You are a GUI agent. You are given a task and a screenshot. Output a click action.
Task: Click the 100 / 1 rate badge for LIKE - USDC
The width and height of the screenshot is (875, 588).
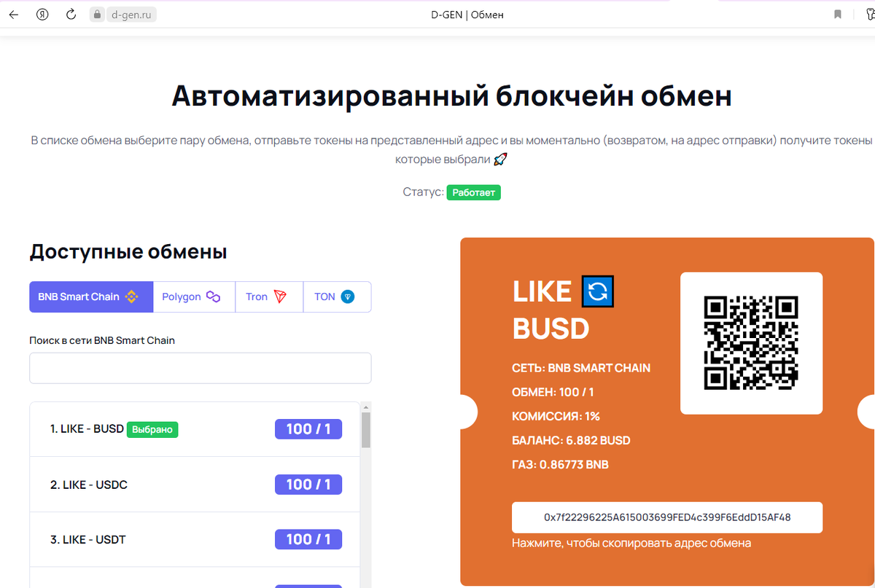308,485
